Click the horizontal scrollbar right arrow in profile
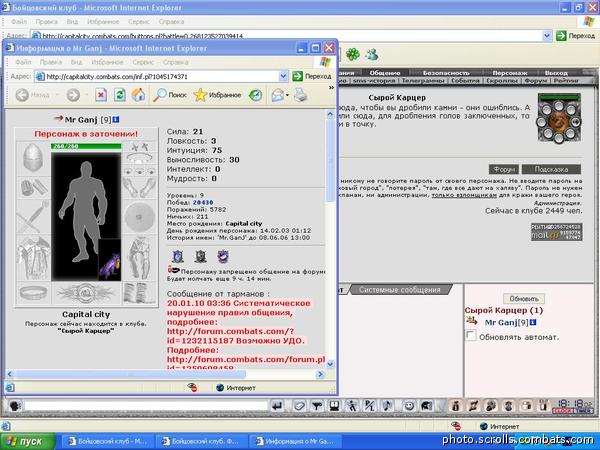 pyautogui.click(x=320, y=374)
